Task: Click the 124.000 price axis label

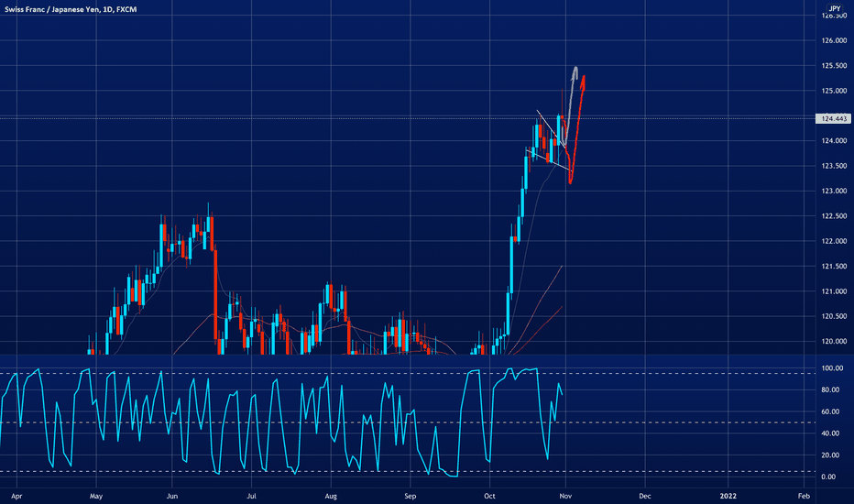Action: 834,141
